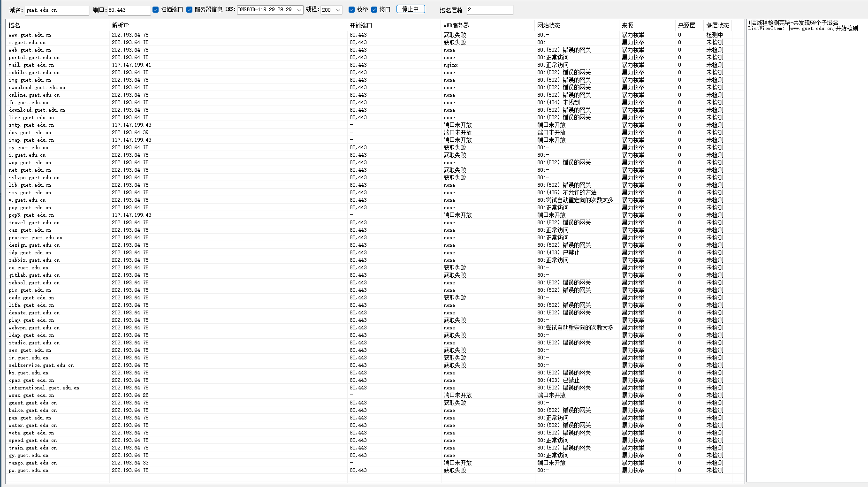Sort by the 解析IP column header
Screen dimensions: 868x487
coord(120,25)
